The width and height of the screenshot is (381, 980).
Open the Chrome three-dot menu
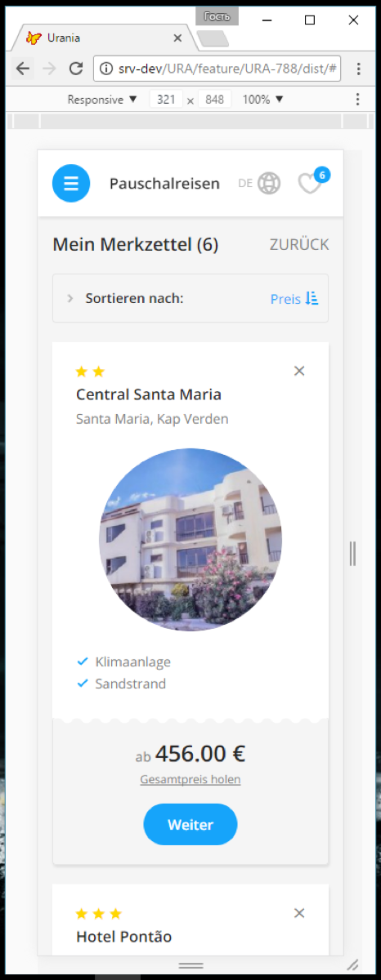tap(359, 69)
